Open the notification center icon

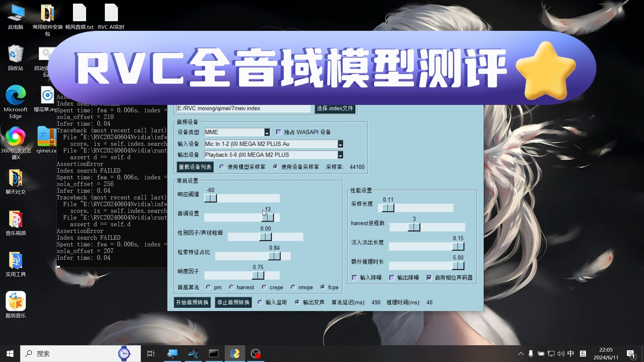pyautogui.click(x=631, y=354)
